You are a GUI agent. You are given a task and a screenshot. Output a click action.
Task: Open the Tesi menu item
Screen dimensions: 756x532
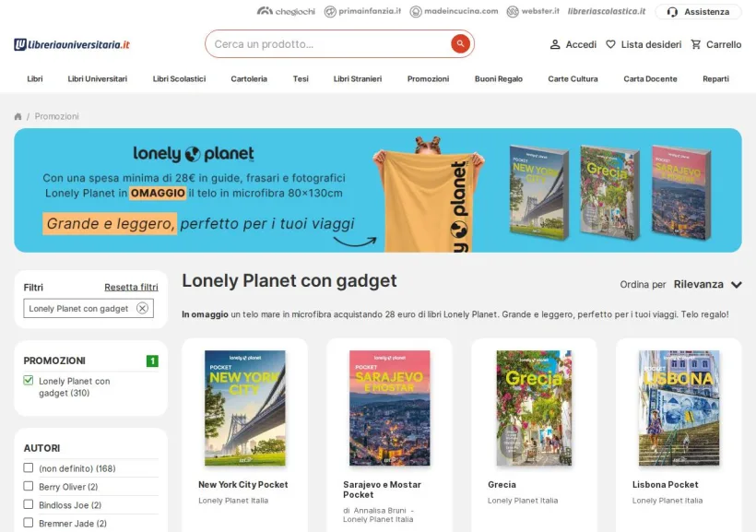[301, 78]
